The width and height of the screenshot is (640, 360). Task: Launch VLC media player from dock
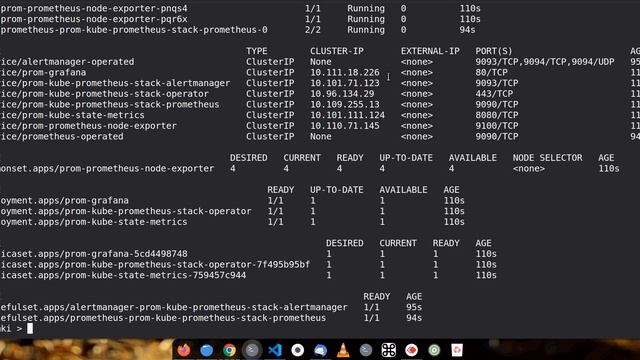click(343, 350)
